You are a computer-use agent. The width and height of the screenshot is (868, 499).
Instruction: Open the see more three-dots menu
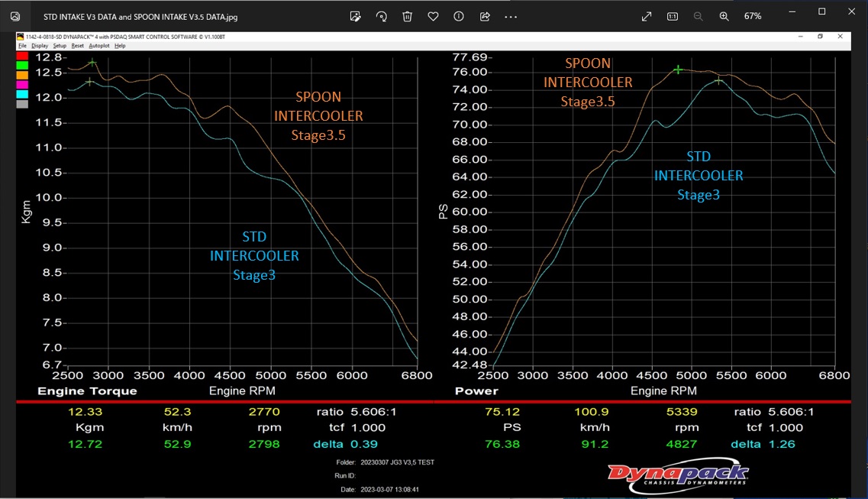click(511, 16)
